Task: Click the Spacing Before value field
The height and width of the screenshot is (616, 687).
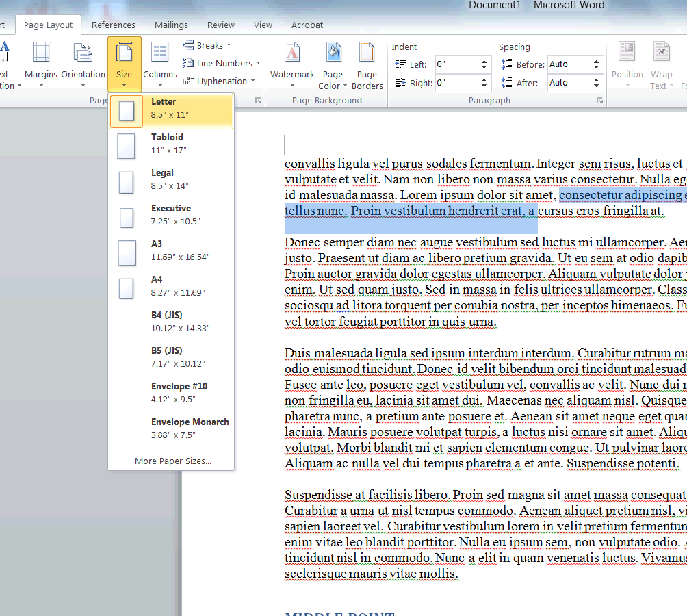Action: [x=568, y=64]
